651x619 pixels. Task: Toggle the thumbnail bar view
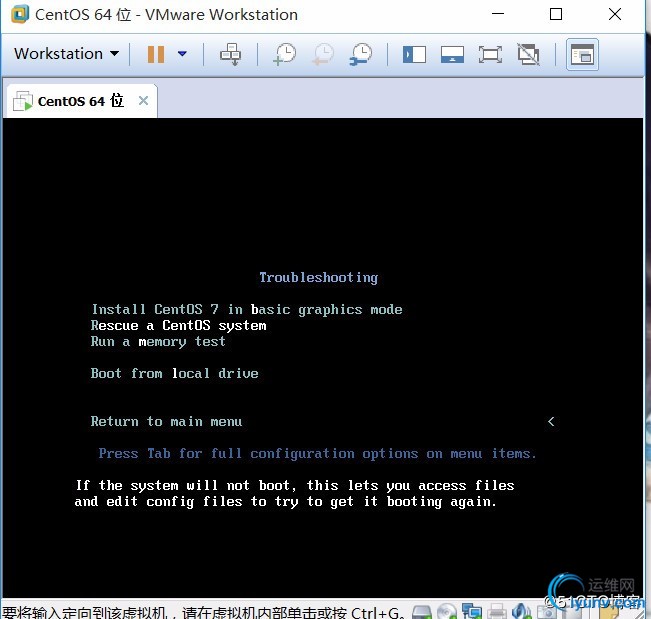pos(452,54)
